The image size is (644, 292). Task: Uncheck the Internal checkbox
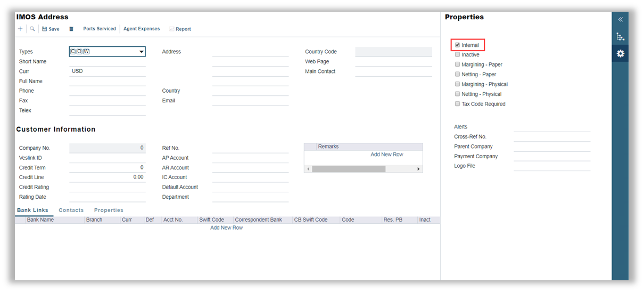click(458, 45)
